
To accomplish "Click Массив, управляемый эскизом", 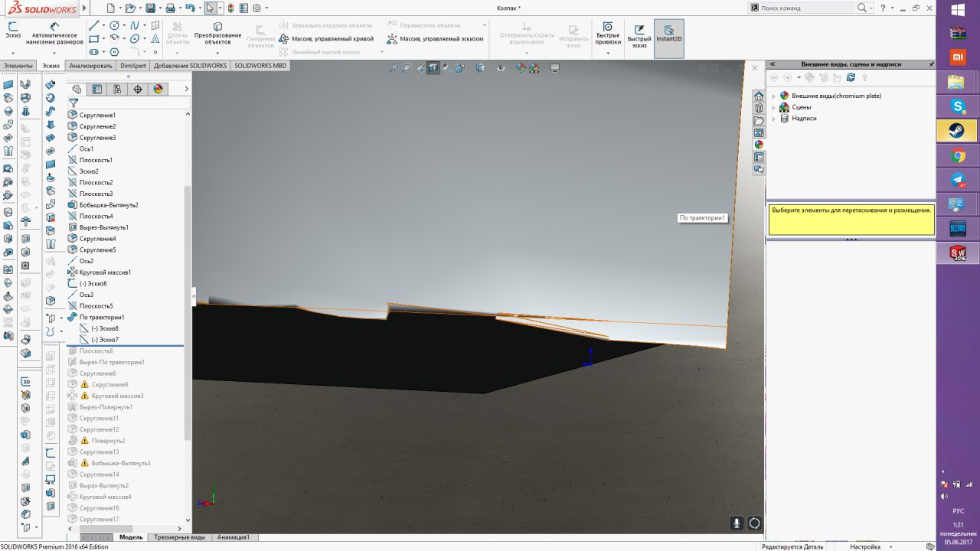I will pos(435,38).
